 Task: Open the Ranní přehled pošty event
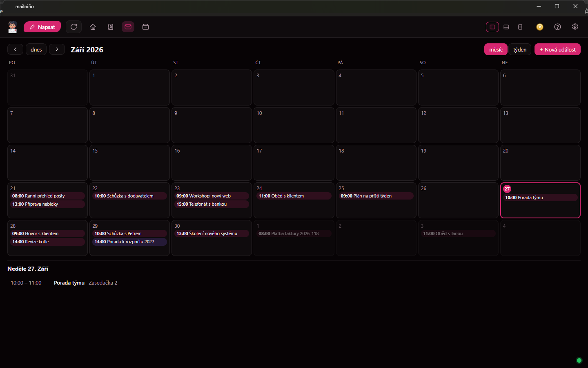pyautogui.click(x=47, y=196)
